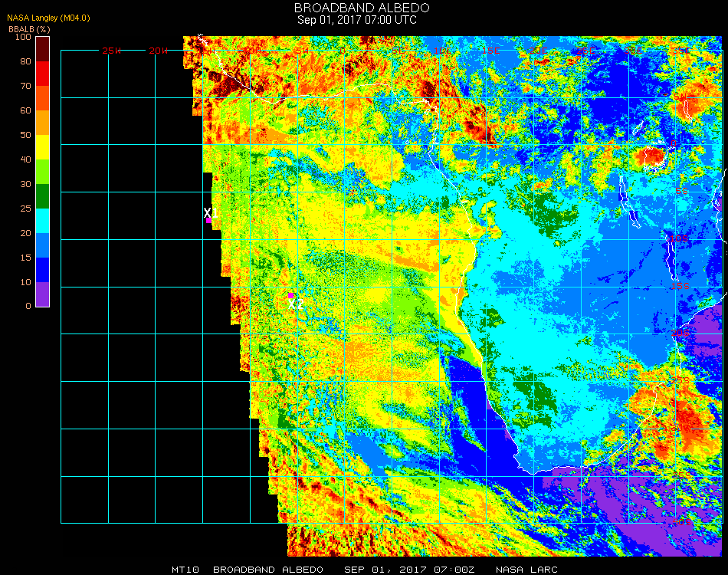
Task: Click the '50' tick on the colorbar
Action: (25, 135)
